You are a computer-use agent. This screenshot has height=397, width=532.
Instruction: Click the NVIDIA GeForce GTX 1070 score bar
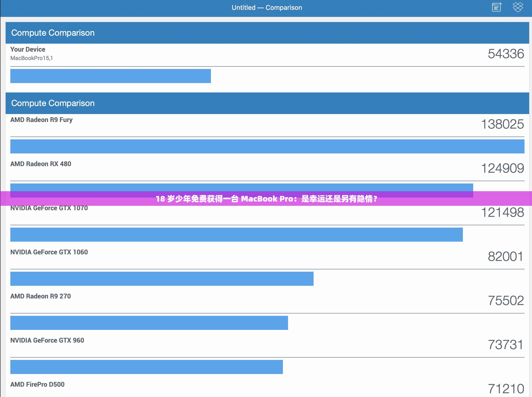[x=237, y=235]
